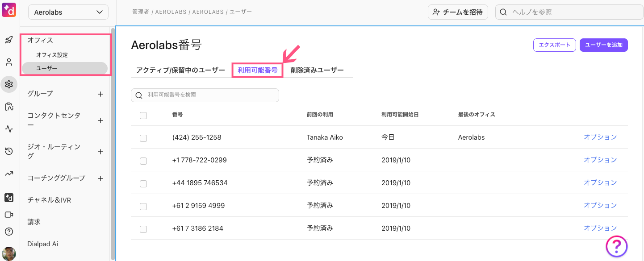The image size is (644, 261).
Task: Switch to 削除済みユーザー tab
Action: point(317,70)
